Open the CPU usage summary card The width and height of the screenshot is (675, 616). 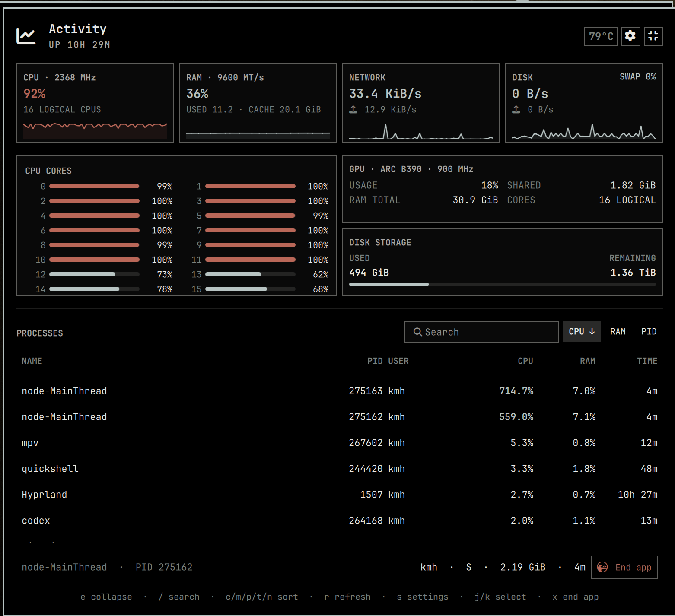[95, 103]
